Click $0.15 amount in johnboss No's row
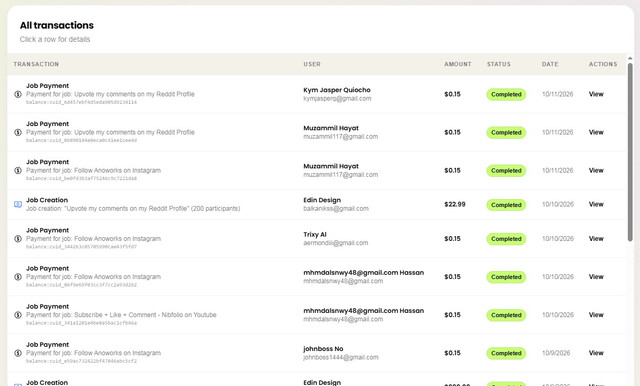The height and width of the screenshot is (386, 640). (452, 353)
